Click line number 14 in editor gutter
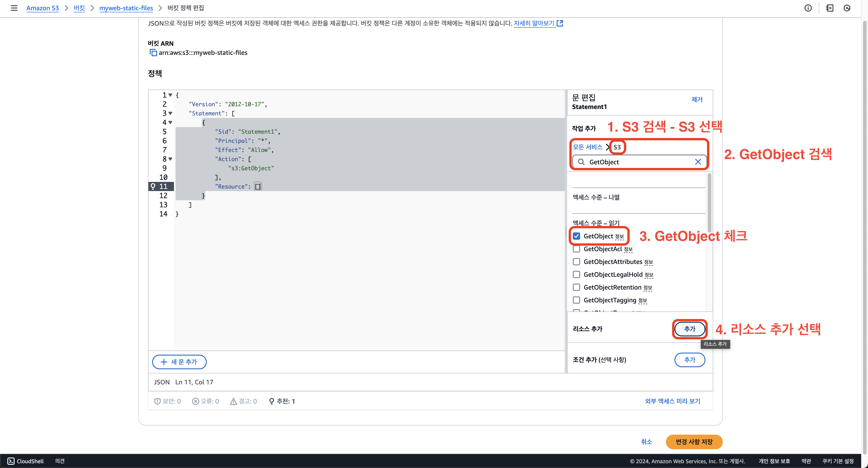868x468 pixels. (x=163, y=214)
